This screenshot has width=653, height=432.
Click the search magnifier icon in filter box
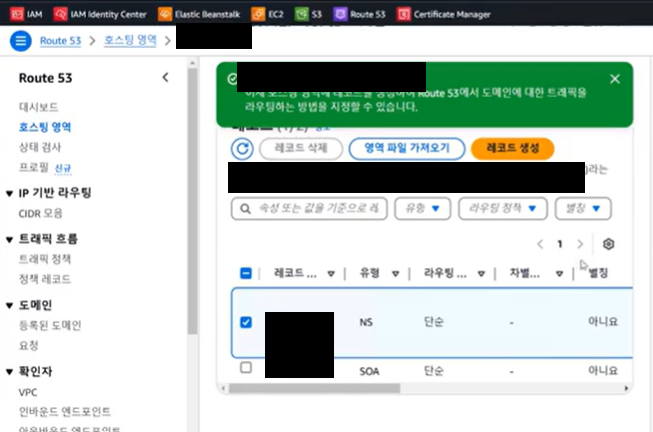click(245, 208)
